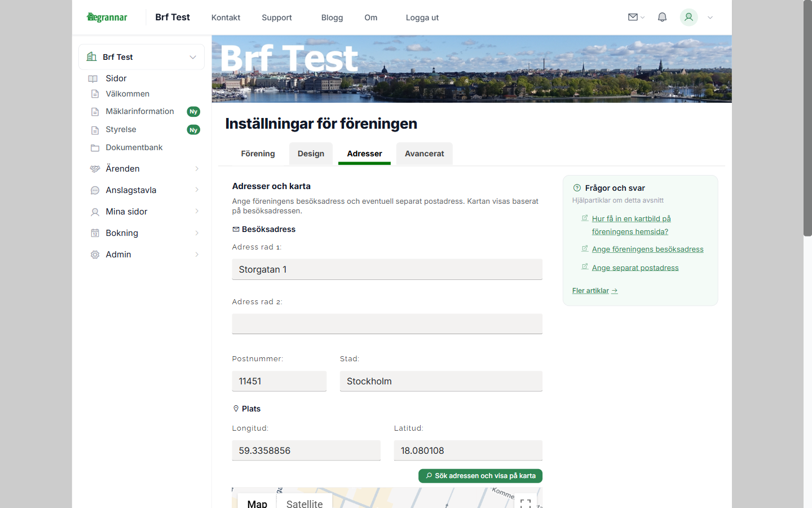Switch to the Design tab
The image size is (812, 508).
311,153
